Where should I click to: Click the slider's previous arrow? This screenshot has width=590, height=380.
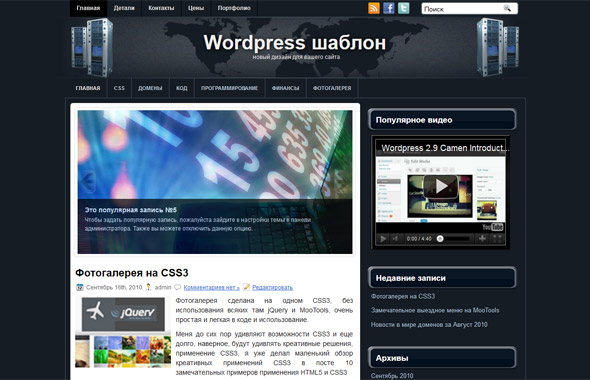[87, 181]
